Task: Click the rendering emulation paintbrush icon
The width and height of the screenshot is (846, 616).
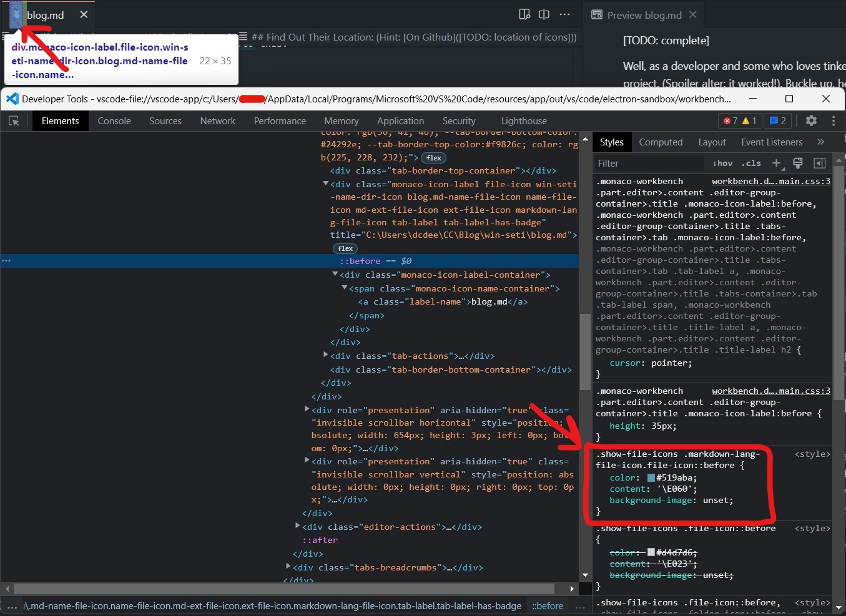Action: tap(797, 163)
